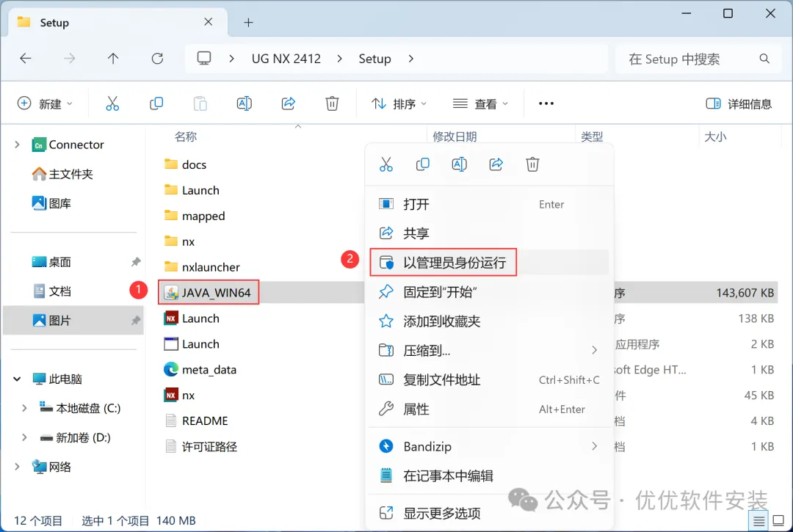Go back with the left arrow button
The height and width of the screenshot is (532, 793).
[25, 59]
